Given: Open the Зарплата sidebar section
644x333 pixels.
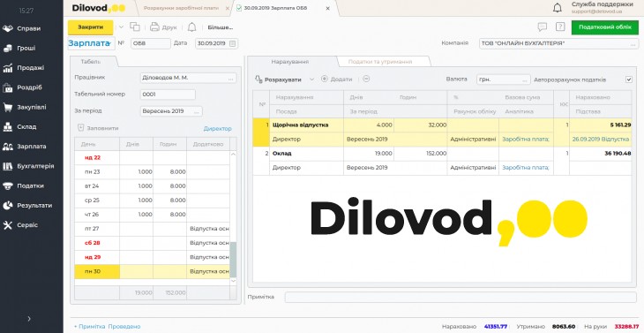Looking at the screenshot, I should (25, 147).
